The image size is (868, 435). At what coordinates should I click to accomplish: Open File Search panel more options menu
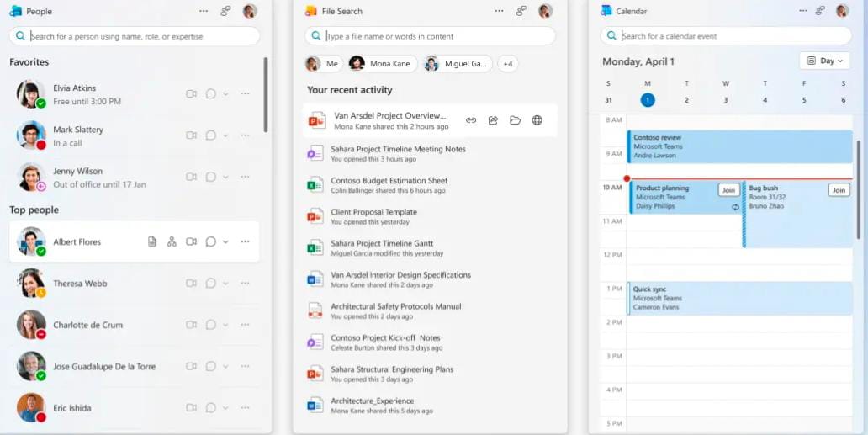pyautogui.click(x=500, y=11)
